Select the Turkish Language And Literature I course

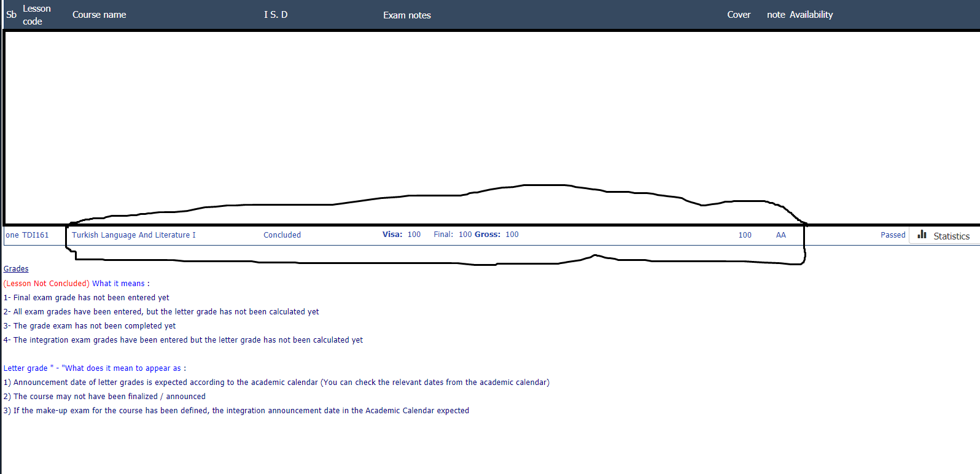pos(133,235)
